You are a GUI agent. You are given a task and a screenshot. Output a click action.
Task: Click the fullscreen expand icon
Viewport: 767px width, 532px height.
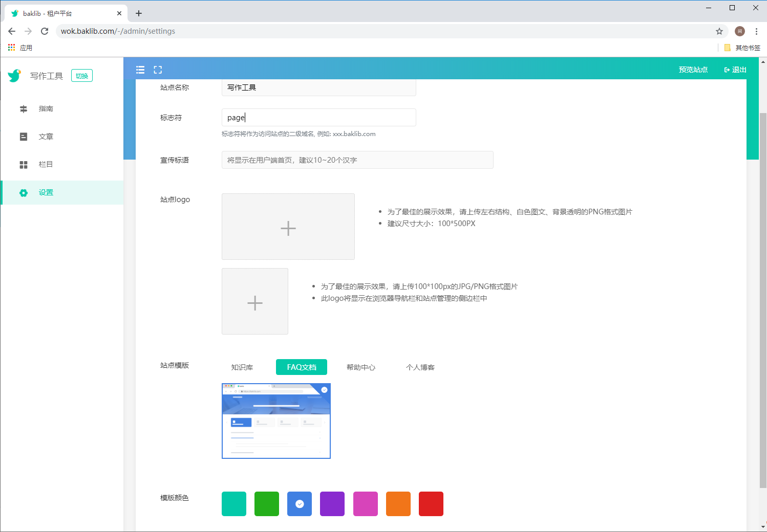(x=158, y=70)
